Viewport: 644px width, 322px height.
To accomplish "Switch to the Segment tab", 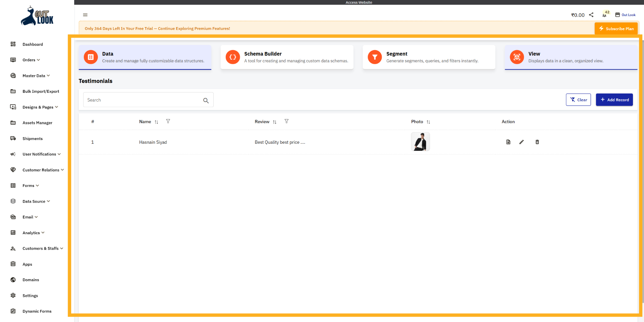I will [429, 57].
